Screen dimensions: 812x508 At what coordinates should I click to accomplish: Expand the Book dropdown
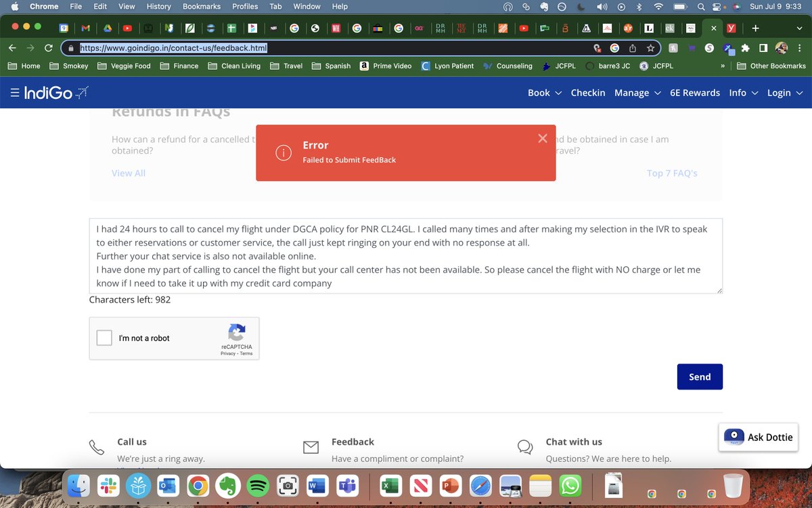[x=545, y=93]
